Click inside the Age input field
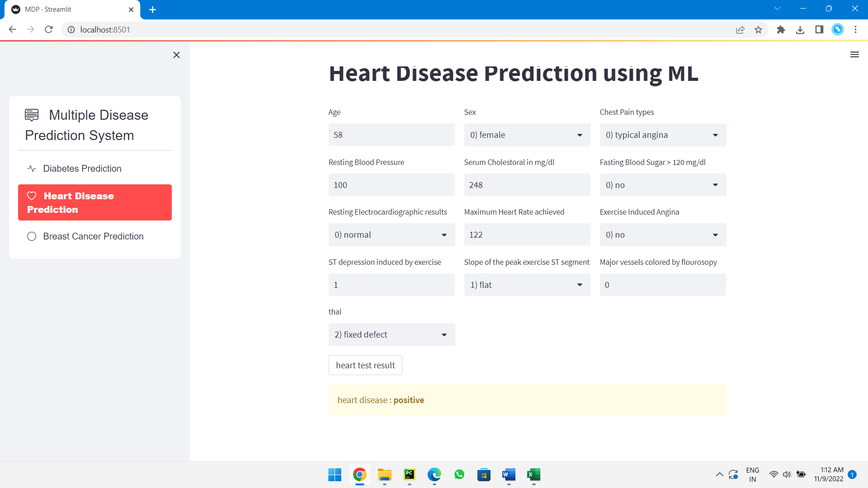The image size is (868, 488). click(392, 135)
